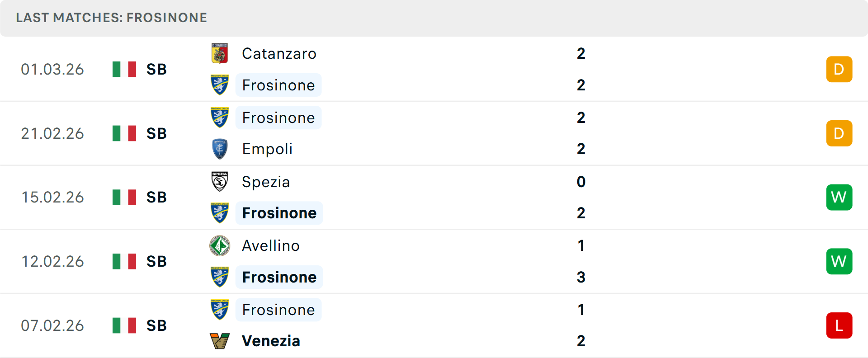
Task: Expand the Avellino vs Frosinone match details
Action: click(x=434, y=261)
